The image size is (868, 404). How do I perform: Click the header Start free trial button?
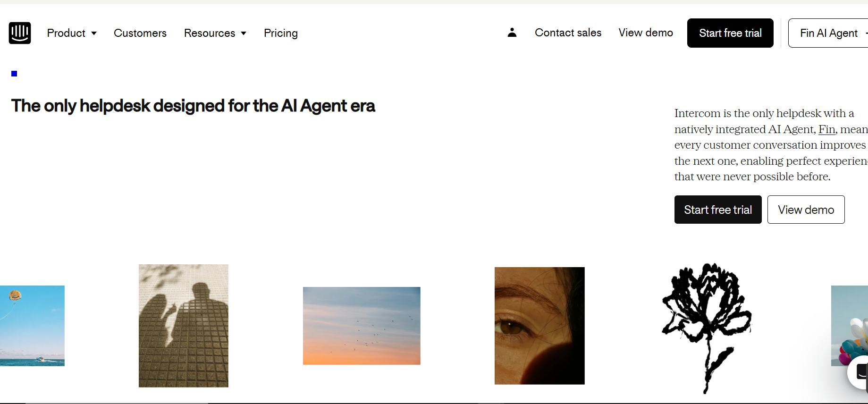click(x=730, y=33)
